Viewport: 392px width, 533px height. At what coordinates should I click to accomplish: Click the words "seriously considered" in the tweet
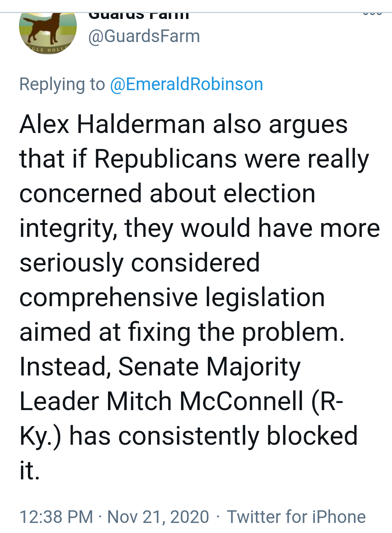pyautogui.click(x=139, y=263)
